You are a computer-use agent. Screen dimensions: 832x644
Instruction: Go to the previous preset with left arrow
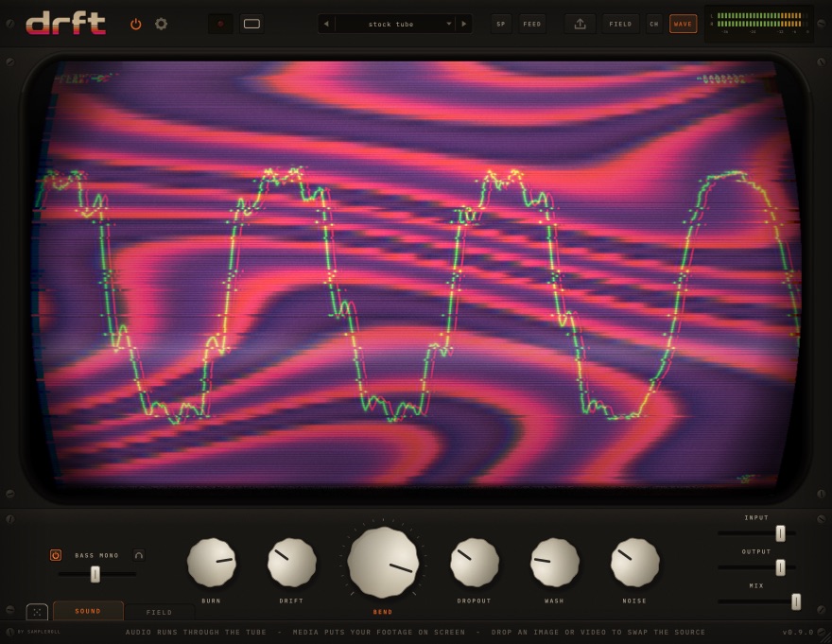(x=326, y=24)
